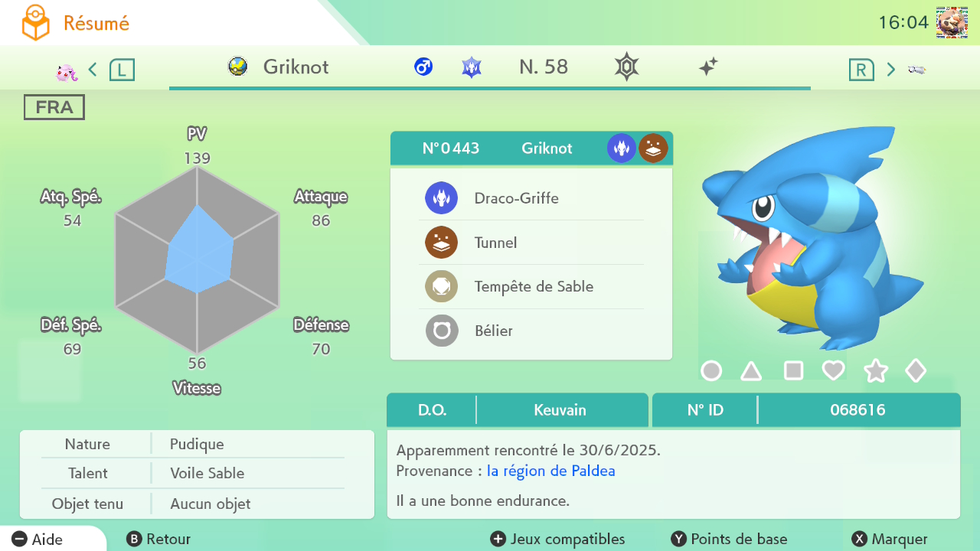980x551 pixels.
Task: Click the Résumé screen title
Action: pos(96,23)
